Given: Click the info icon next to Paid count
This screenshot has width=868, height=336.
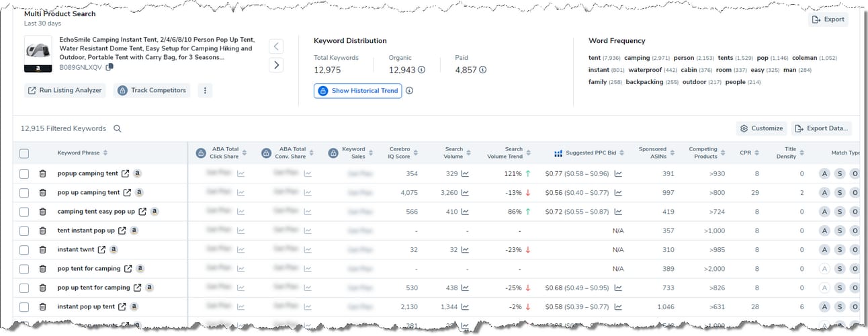Looking at the screenshot, I should (482, 69).
